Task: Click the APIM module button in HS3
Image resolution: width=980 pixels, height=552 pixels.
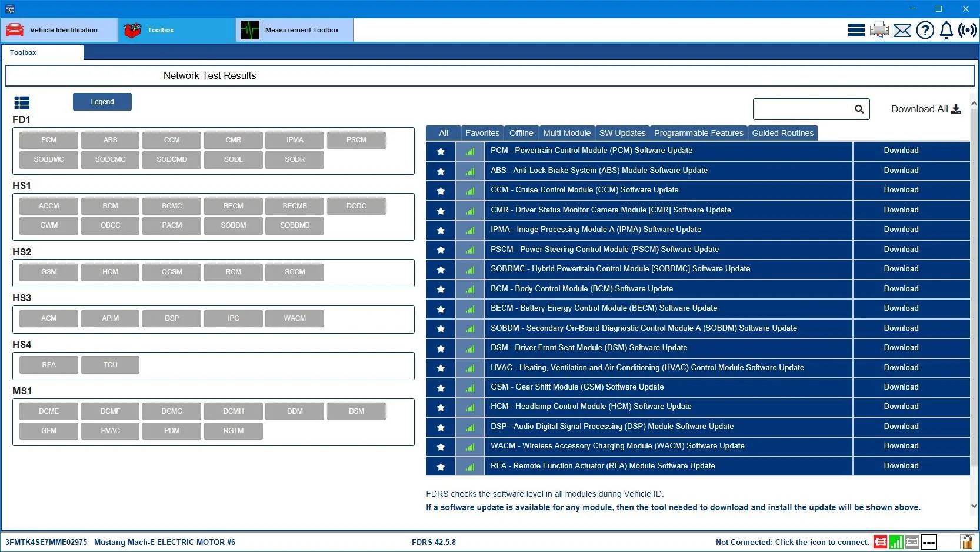Action: [111, 318]
